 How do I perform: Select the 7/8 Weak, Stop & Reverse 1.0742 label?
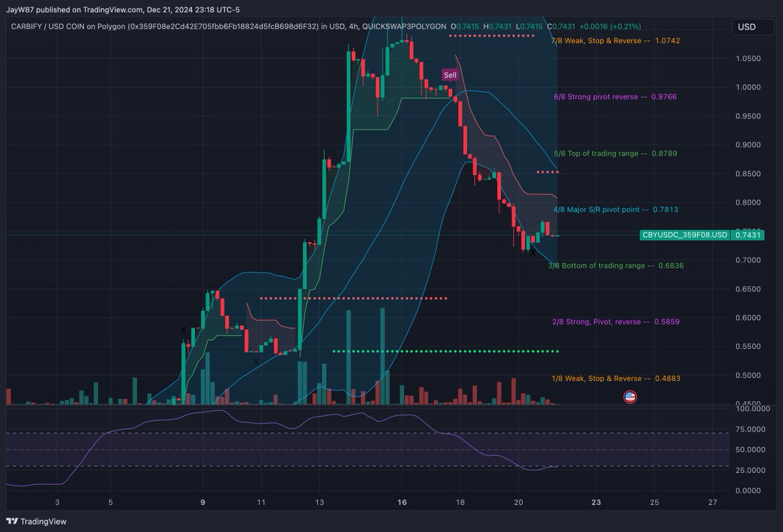pos(615,40)
